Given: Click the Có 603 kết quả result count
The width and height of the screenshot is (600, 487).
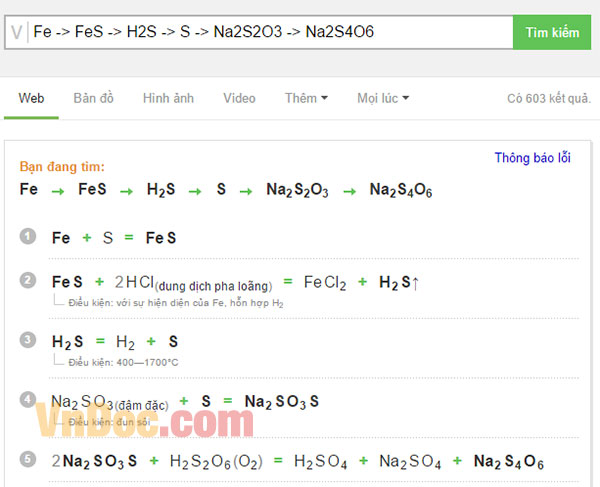Looking at the screenshot, I should coord(548,99).
